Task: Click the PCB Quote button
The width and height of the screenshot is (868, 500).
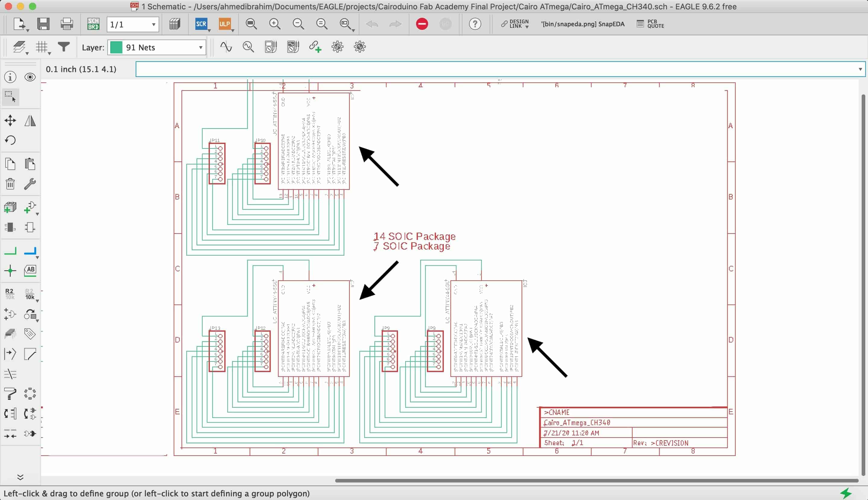Action: coord(650,24)
